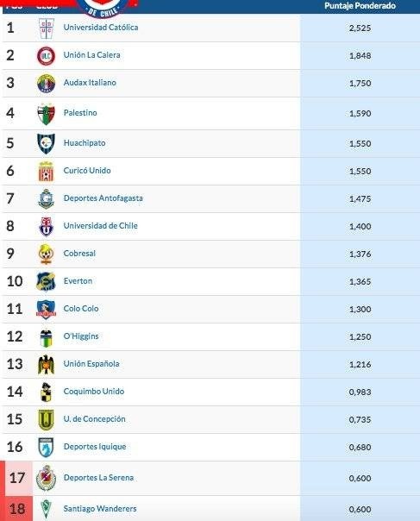Click the Colo Colo club badge
420x521 pixels.
click(46, 310)
